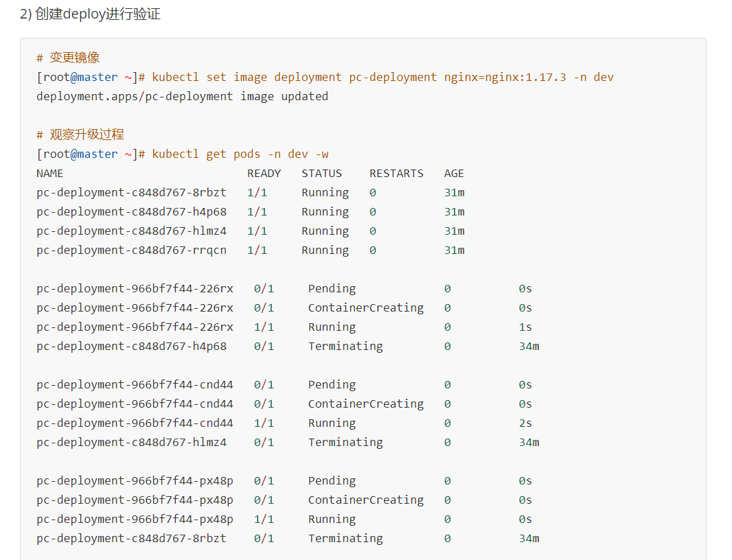
Task: Click Terminating status of pod c848d767-hlmz4
Action: (345, 443)
